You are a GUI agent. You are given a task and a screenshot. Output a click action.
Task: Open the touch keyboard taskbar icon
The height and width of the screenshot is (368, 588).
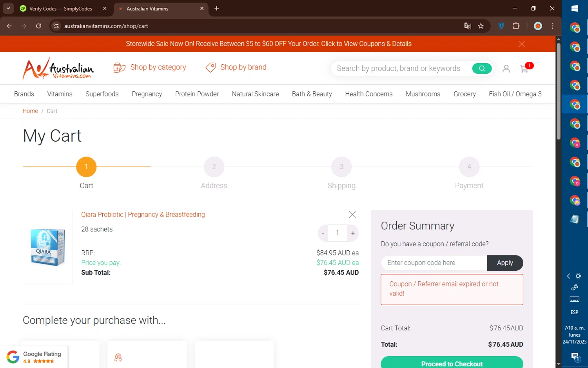point(574,299)
